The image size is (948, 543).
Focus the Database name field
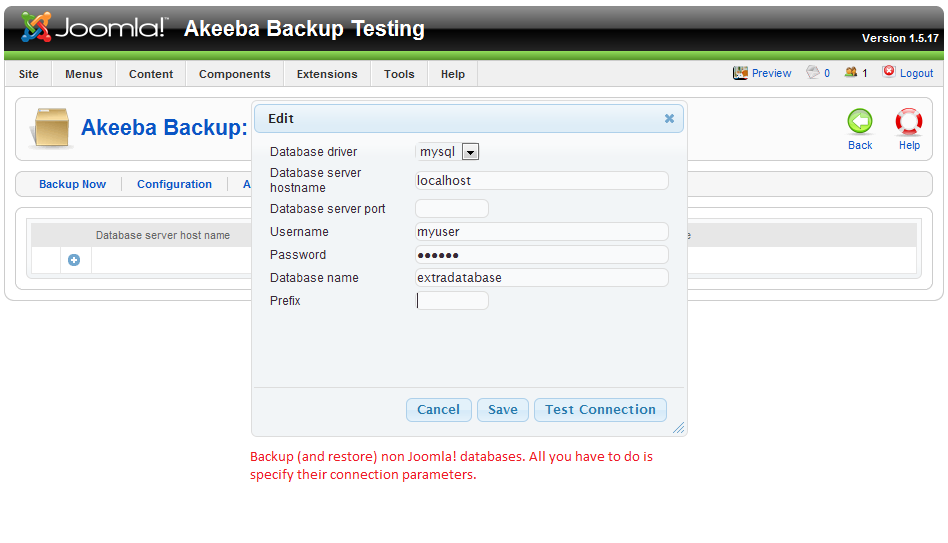(541, 277)
